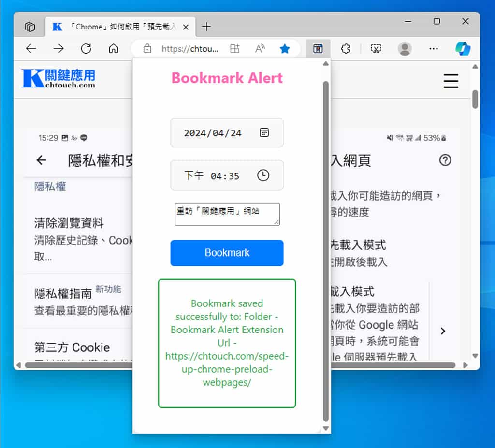Click the page vertical scrollbar thumb
495x448 pixels.
(475, 99)
